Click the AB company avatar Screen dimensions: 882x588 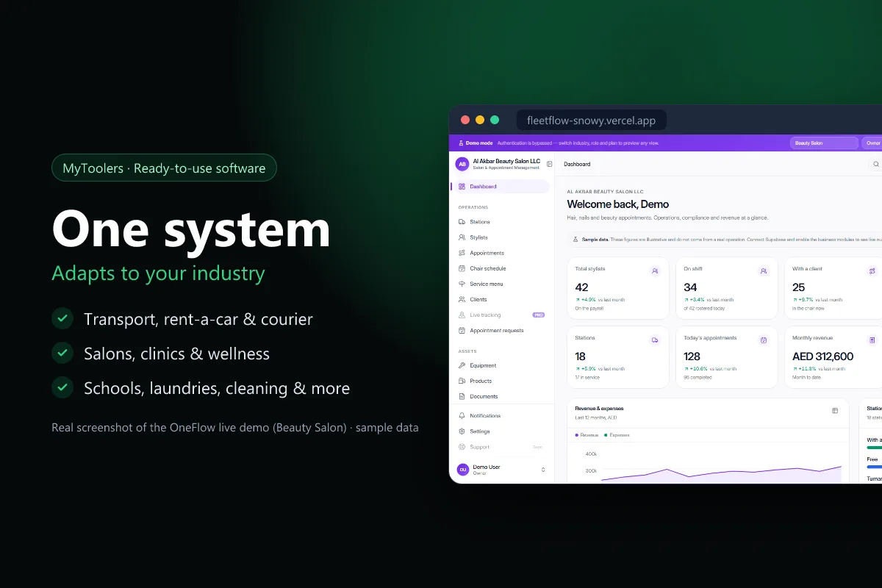(462, 164)
